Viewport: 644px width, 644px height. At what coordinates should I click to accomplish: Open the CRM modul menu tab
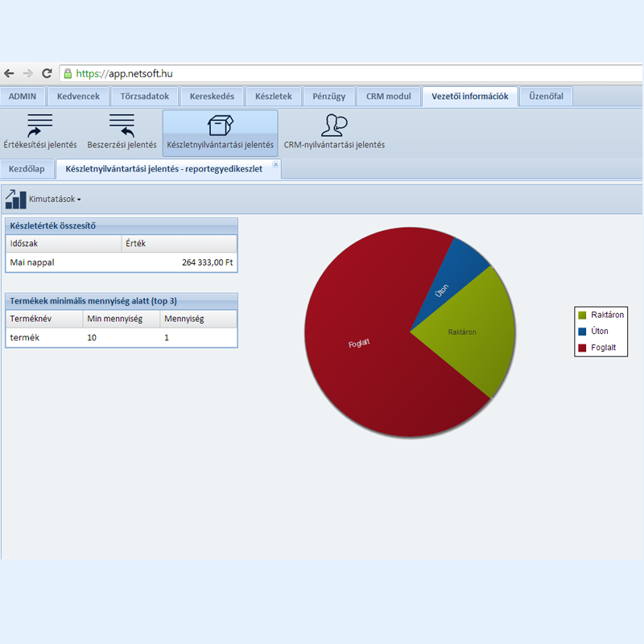[x=388, y=97]
